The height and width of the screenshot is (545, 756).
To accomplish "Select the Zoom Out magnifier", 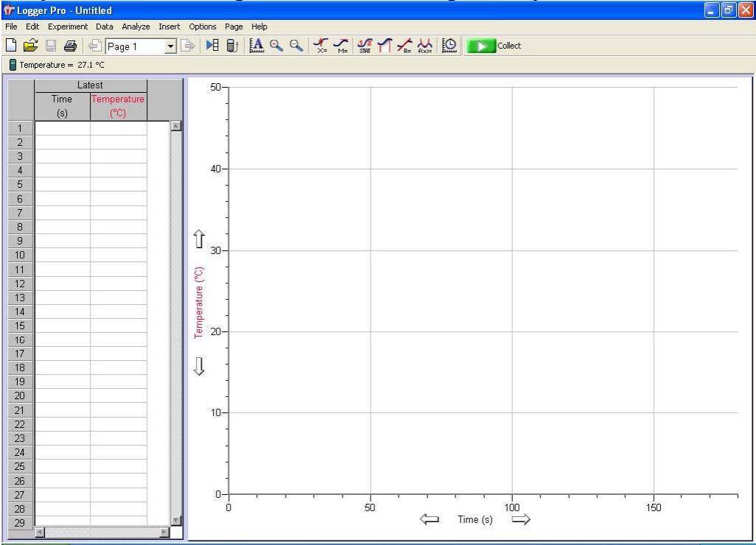I will point(296,46).
